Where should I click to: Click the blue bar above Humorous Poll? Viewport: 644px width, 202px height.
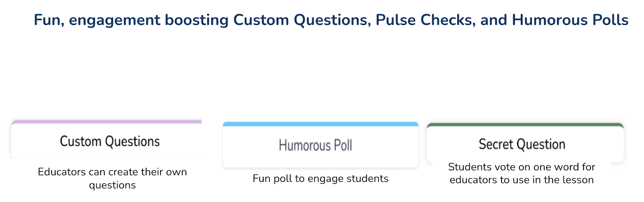coord(320,124)
